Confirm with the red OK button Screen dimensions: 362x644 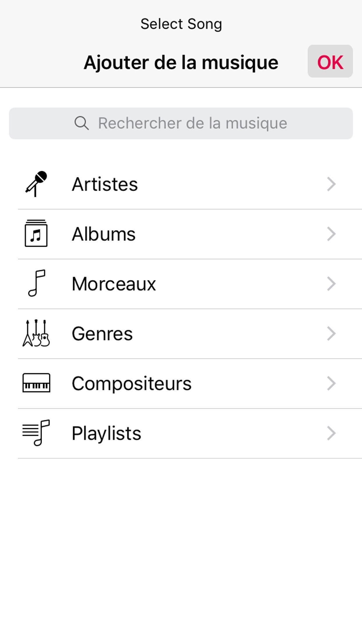[330, 61]
